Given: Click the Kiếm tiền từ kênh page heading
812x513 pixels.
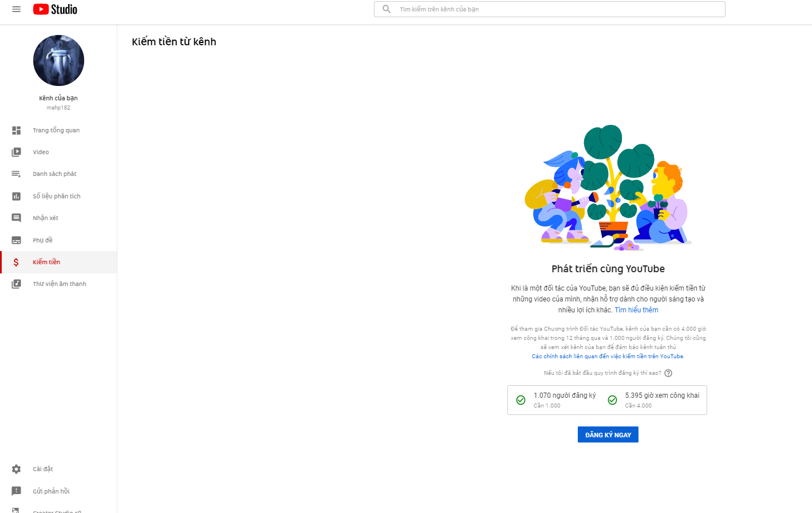Looking at the screenshot, I should (174, 42).
